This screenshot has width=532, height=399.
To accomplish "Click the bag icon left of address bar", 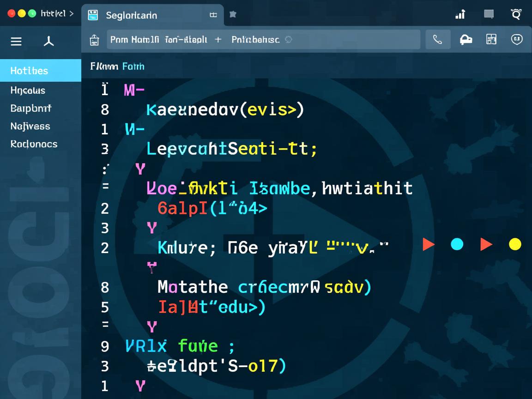I will coord(94,40).
